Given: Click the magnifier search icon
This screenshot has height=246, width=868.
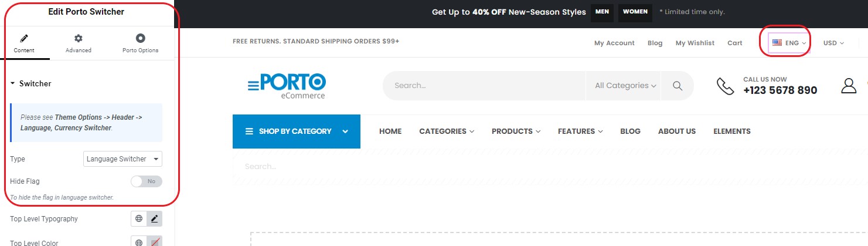Looking at the screenshot, I should 678,86.
